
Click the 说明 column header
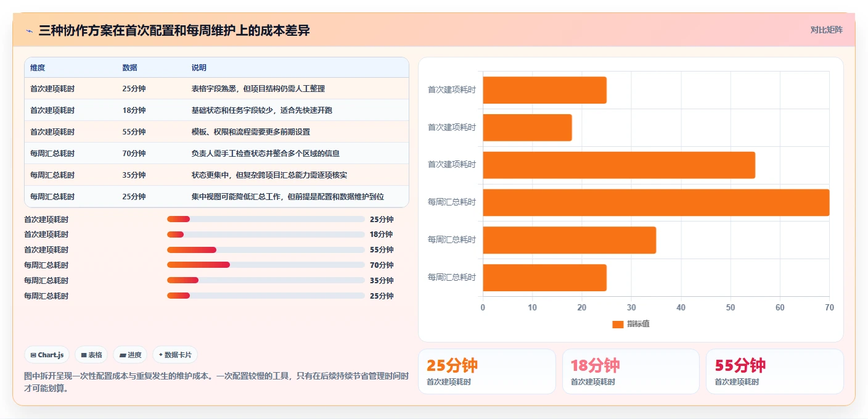point(199,68)
